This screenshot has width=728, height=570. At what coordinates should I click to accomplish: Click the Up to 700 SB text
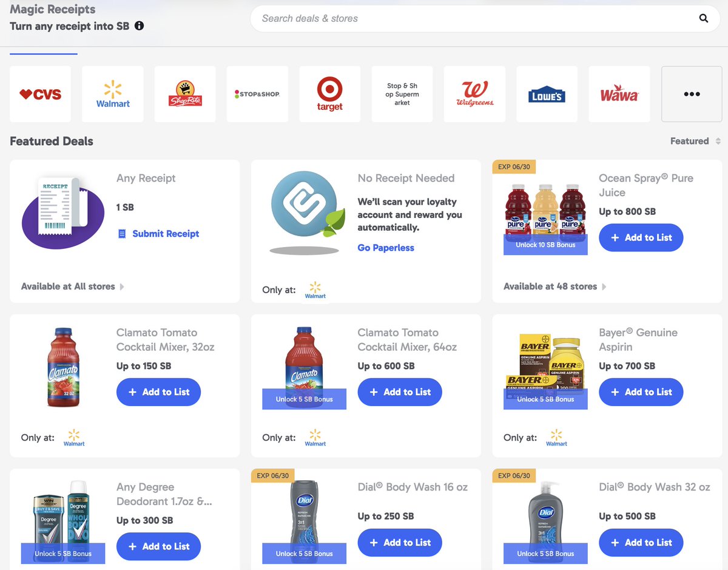click(627, 365)
